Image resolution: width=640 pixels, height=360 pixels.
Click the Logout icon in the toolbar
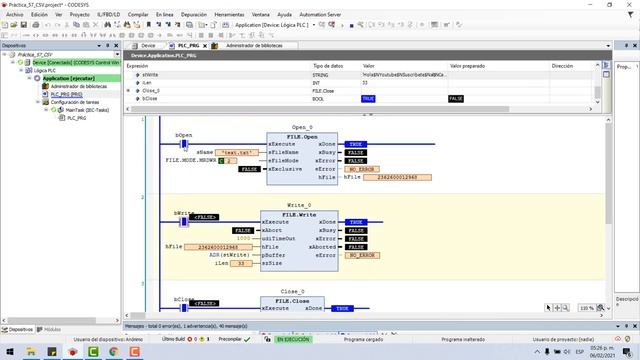[x=331, y=25]
